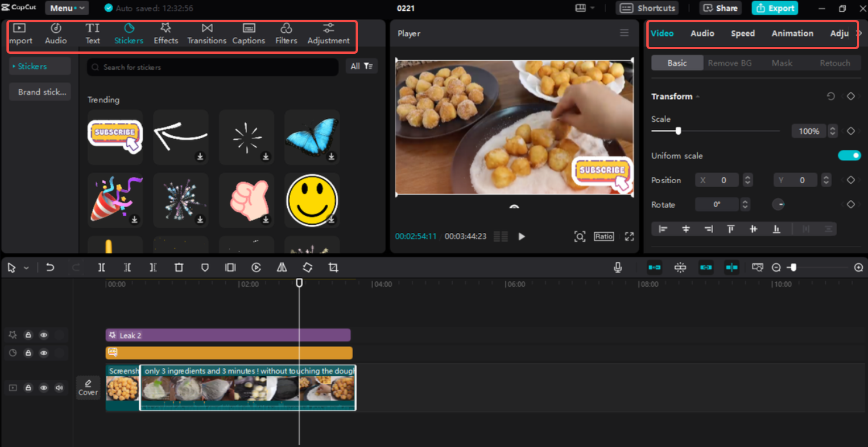Open the Animation inspector tab
Image resolution: width=868 pixels, height=447 pixels.
(x=793, y=33)
